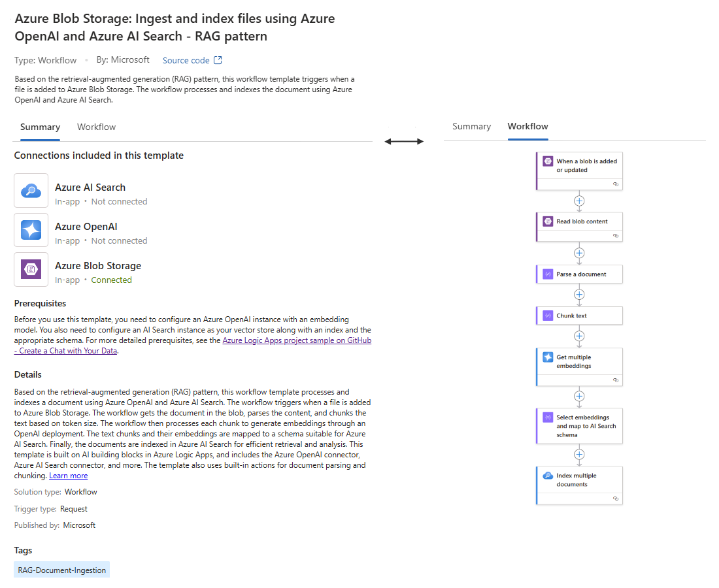
Task: Click the Azure OpenAI connection icon
Action: (31, 230)
